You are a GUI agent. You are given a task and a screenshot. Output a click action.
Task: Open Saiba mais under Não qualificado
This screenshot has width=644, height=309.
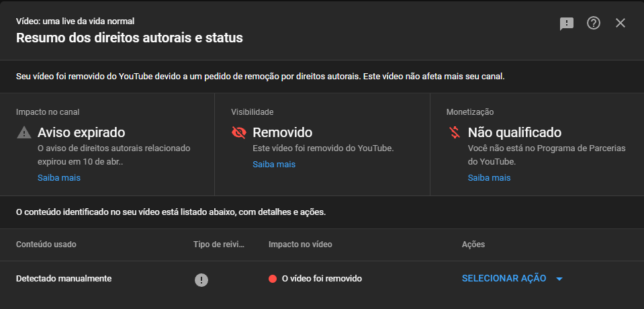[x=489, y=178]
